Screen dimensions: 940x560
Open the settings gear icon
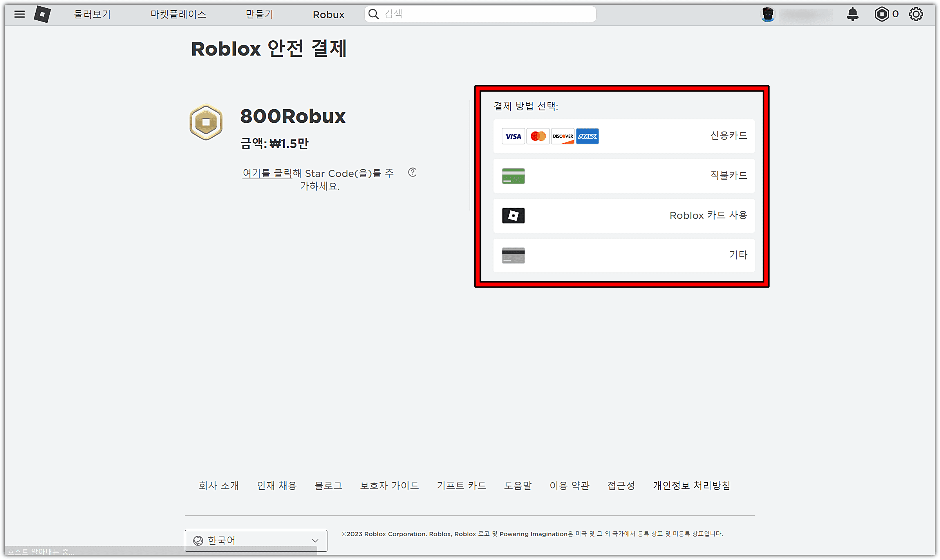[x=916, y=14]
